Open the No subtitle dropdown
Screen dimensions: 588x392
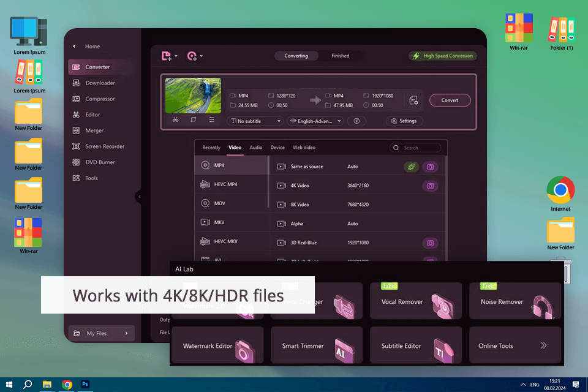[x=255, y=121]
